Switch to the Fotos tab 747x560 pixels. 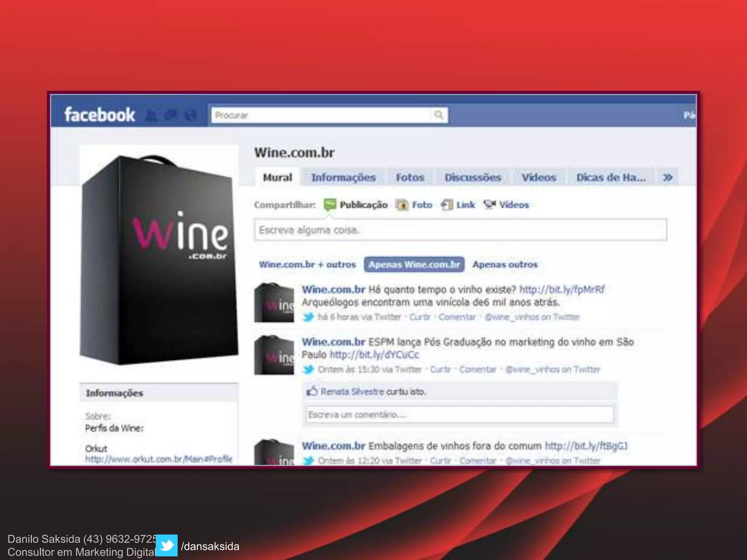click(x=410, y=178)
